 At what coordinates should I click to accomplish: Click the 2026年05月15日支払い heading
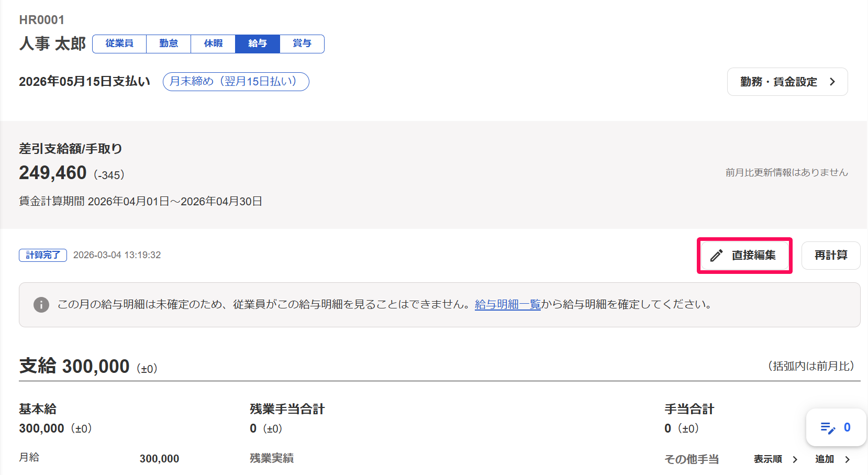point(85,82)
